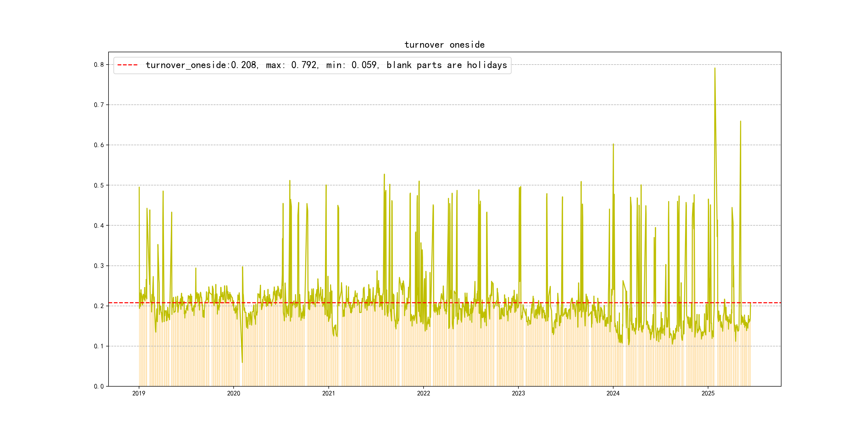Click the red dashed legend line sample
This screenshot has width=868, height=434.
click(x=127, y=65)
